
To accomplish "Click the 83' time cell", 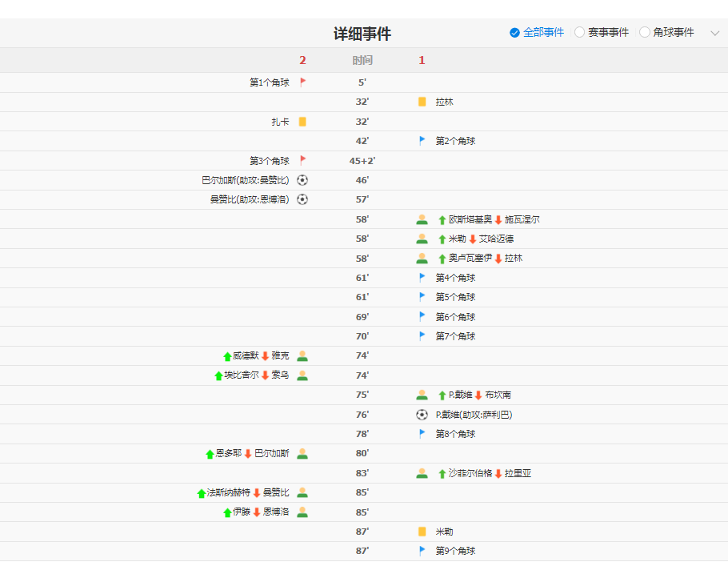I will coord(362,473).
